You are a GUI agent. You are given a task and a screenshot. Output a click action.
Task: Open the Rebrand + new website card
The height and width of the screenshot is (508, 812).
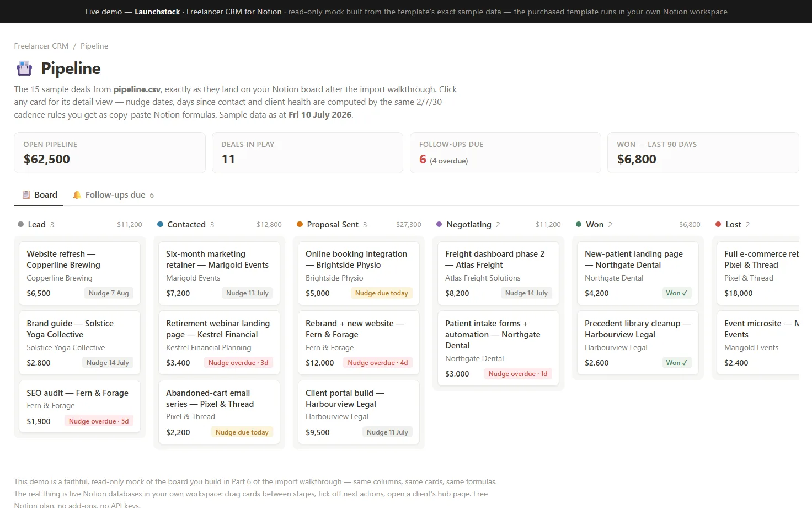(359, 343)
